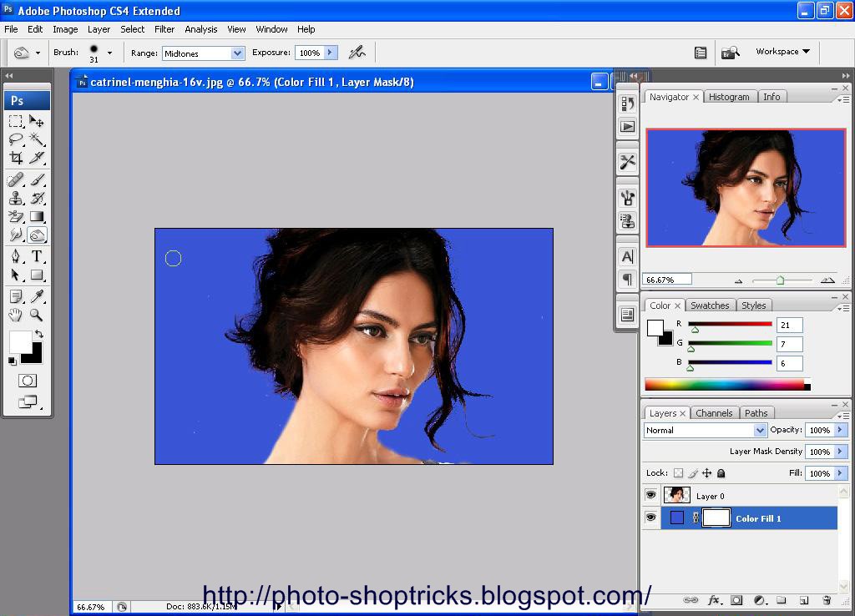Select the Brush tool in toolbox
The width and height of the screenshot is (855, 616).
point(37,179)
